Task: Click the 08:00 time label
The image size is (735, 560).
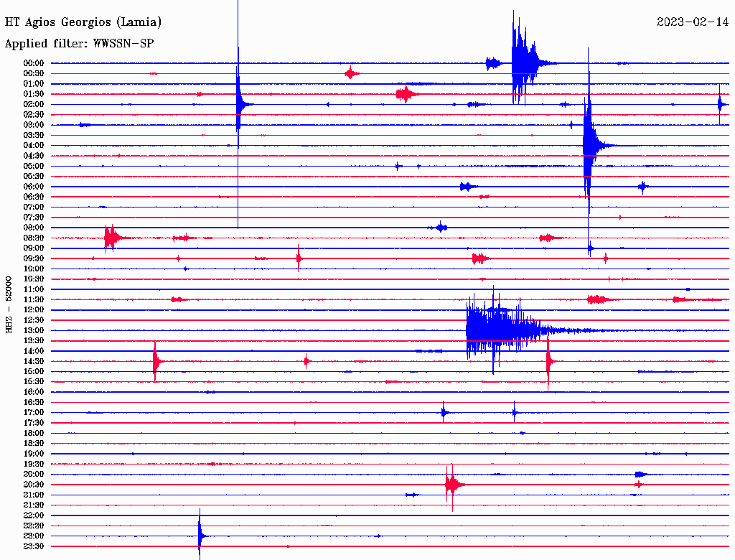Action: [x=34, y=228]
